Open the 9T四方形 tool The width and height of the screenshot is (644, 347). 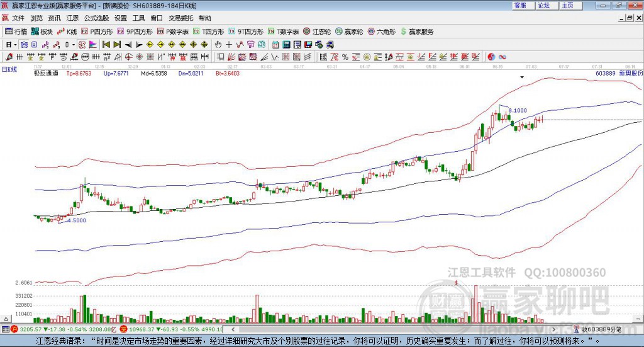[246, 31]
